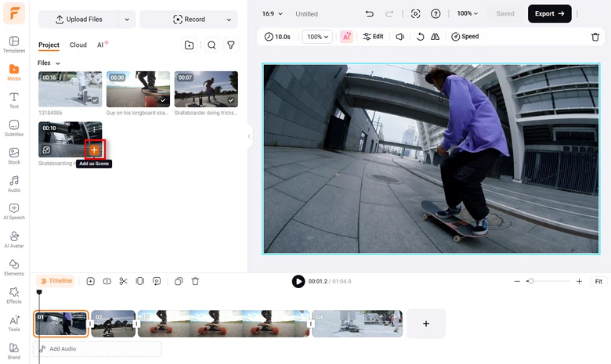
Task: Open the Edit adjustments button
Action: [373, 37]
